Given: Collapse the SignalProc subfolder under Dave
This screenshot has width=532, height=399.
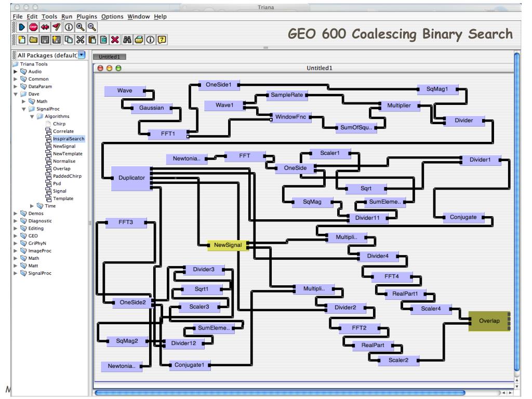Looking at the screenshot, I should 24,109.
